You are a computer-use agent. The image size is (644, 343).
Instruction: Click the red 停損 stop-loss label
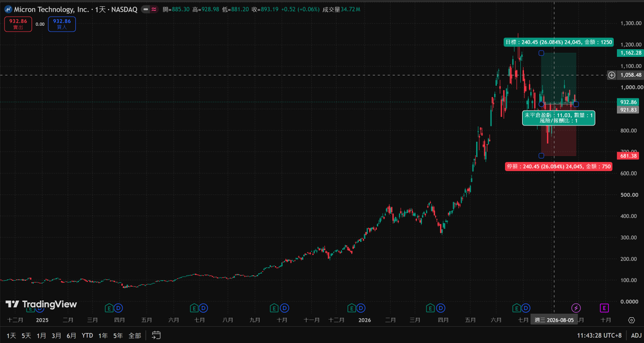coord(559,166)
